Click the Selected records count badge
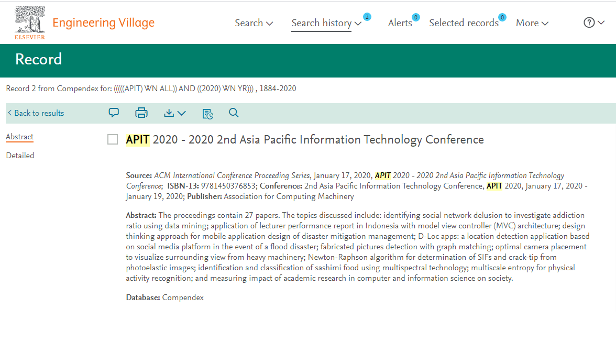 502,17
